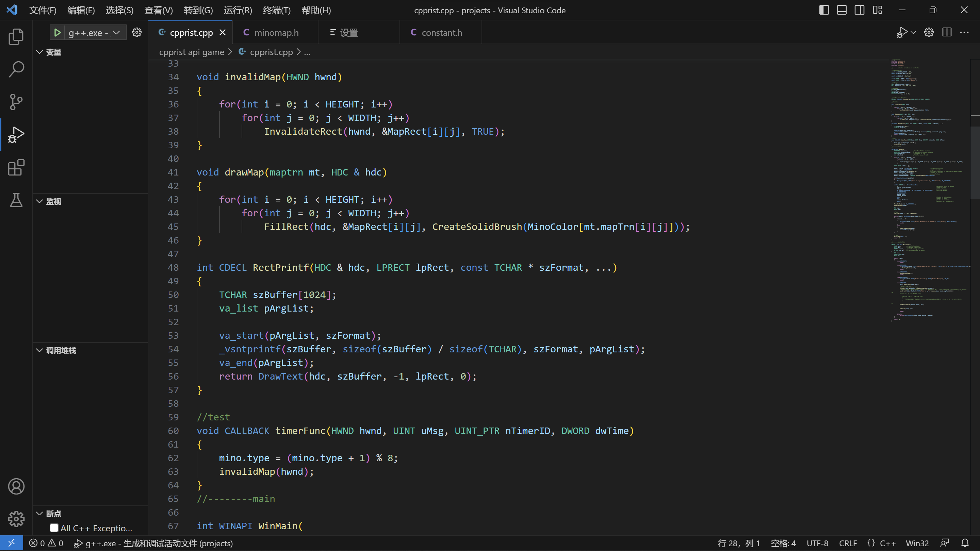The height and width of the screenshot is (551, 980).
Task: Switch to minomap.h tab
Action: pyautogui.click(x=275, y=33)
